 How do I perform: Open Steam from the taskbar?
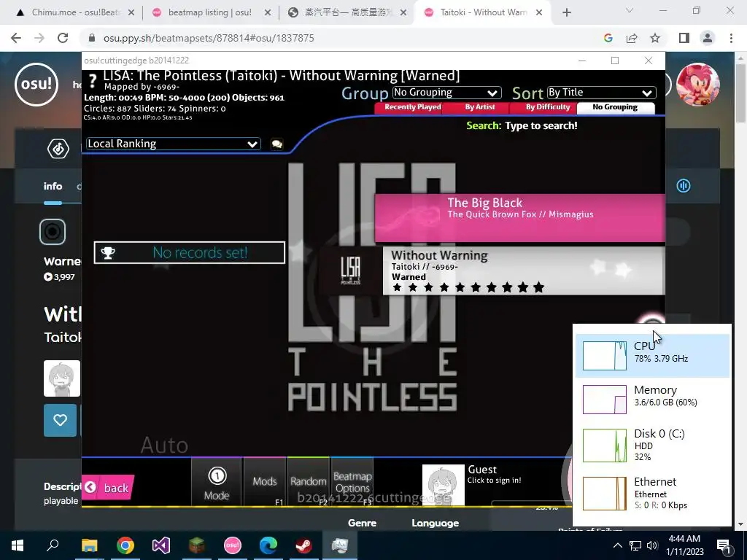click(x=304, y=545)
